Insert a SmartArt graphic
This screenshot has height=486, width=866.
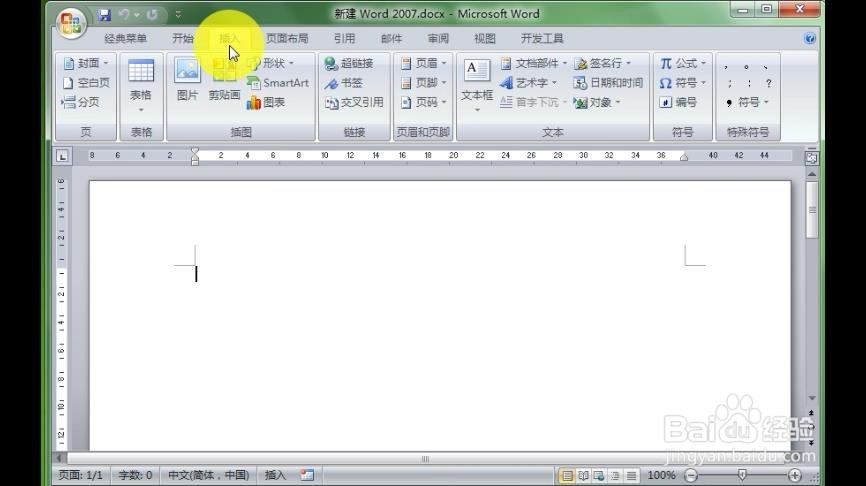pyautogui.click(x=278, y=83)
